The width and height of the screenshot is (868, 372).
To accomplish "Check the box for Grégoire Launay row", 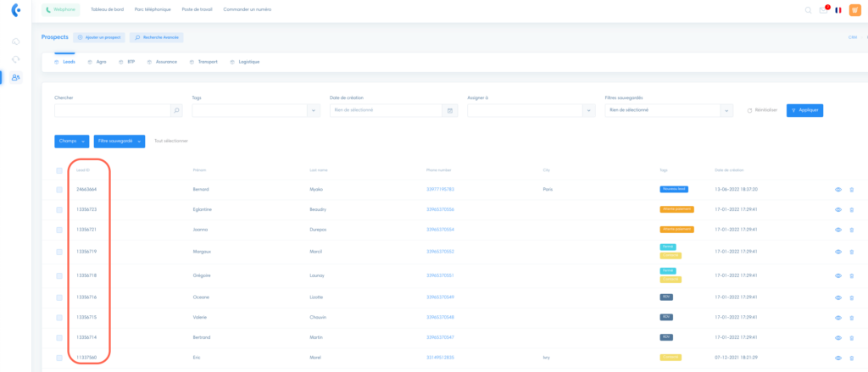I will (x=59, y=275).
